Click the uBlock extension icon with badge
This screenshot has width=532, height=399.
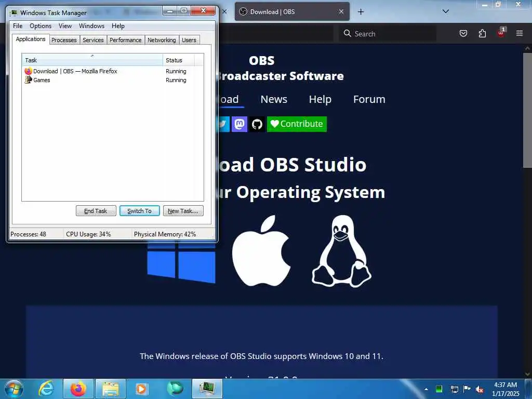coord(501,33)
